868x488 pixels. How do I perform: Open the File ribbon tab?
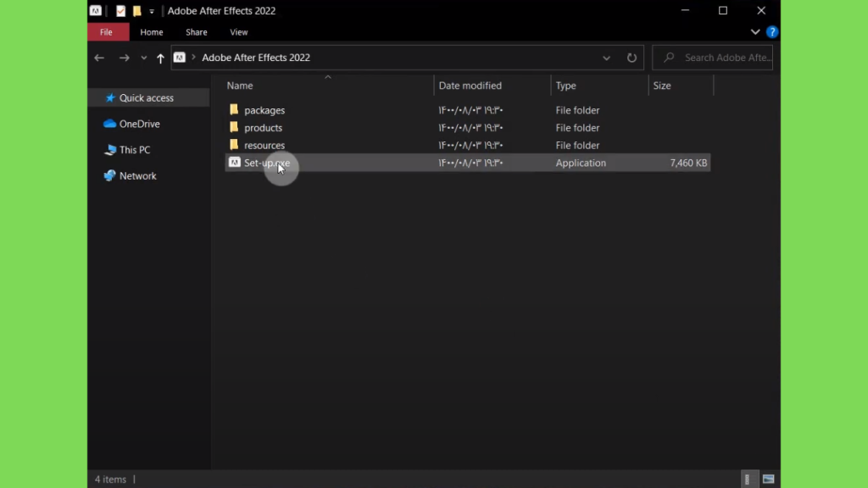tap(106, 32)
